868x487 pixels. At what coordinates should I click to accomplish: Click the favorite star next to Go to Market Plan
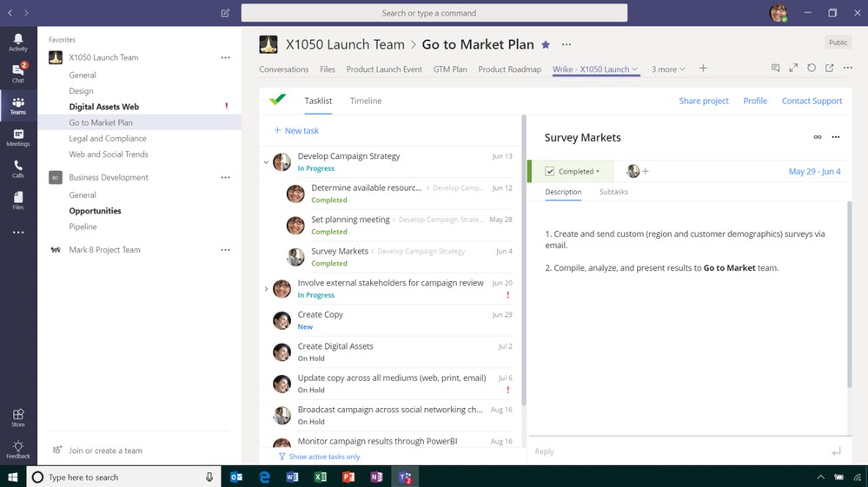[x=546, y=45]
